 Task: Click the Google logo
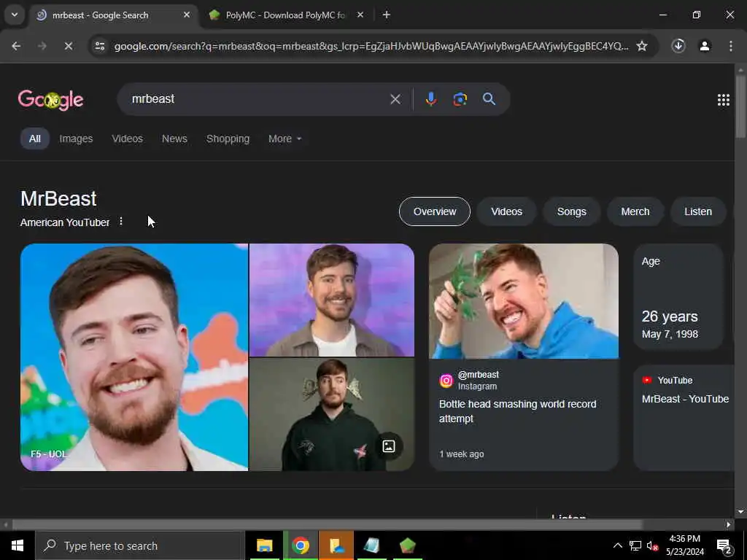point(50,99)
